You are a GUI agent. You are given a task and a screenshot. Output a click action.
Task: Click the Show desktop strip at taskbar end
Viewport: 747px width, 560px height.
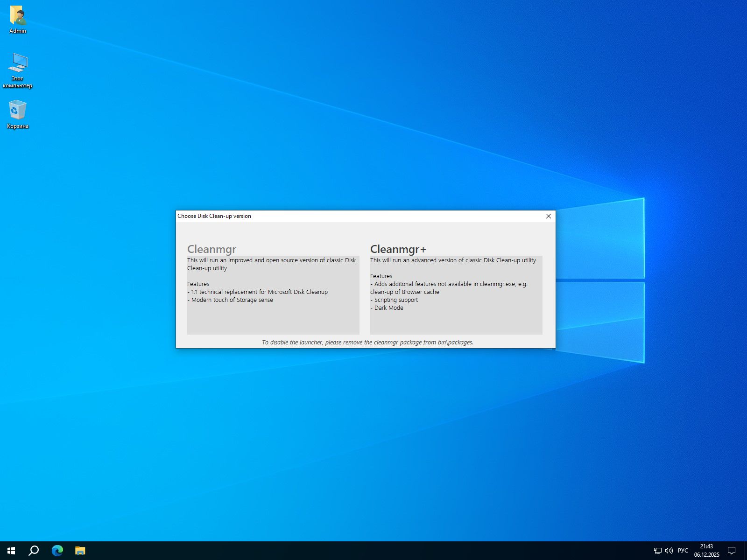pos(745,551)
